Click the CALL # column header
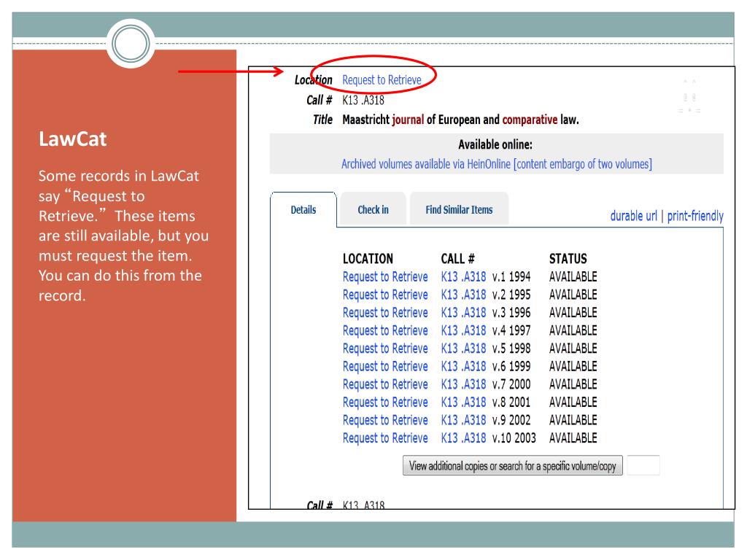This screenshot has height=560, width=747. pyautogui.click(x=457, y=259)
